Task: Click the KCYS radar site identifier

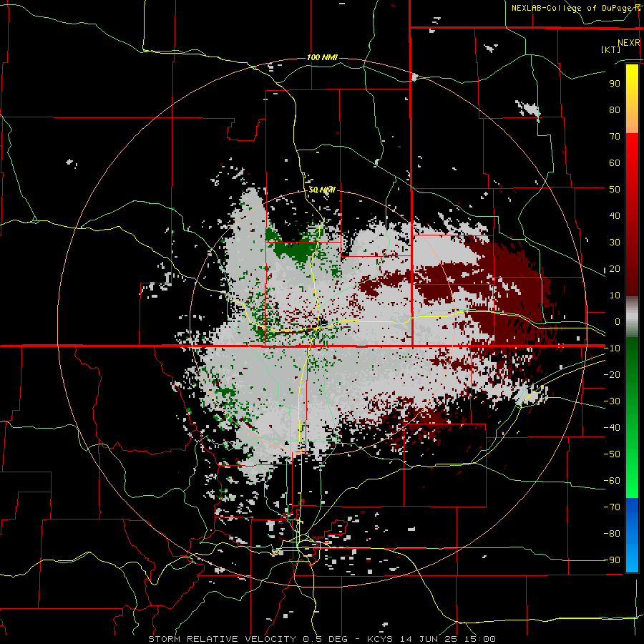Action: click(x=380, y=639)
